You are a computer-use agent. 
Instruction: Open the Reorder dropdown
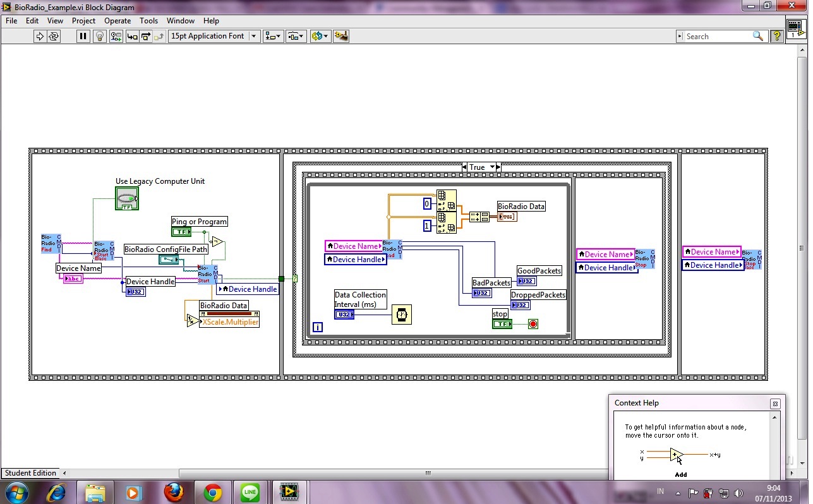click(320, 37)
